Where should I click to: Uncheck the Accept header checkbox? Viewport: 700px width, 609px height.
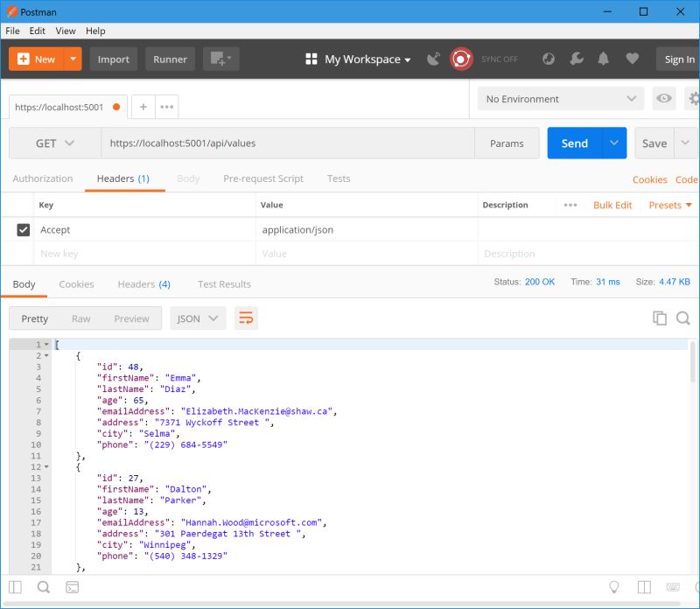[23, 229]
